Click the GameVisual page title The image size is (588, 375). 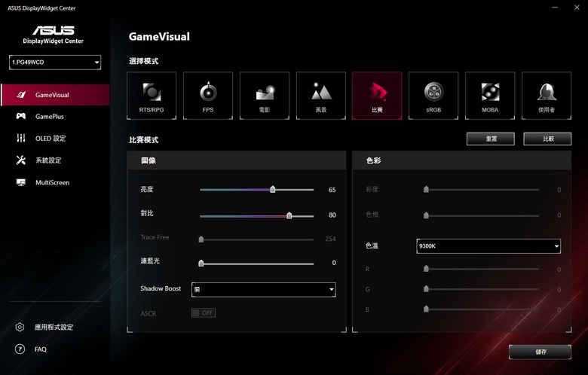coord(159,37)
